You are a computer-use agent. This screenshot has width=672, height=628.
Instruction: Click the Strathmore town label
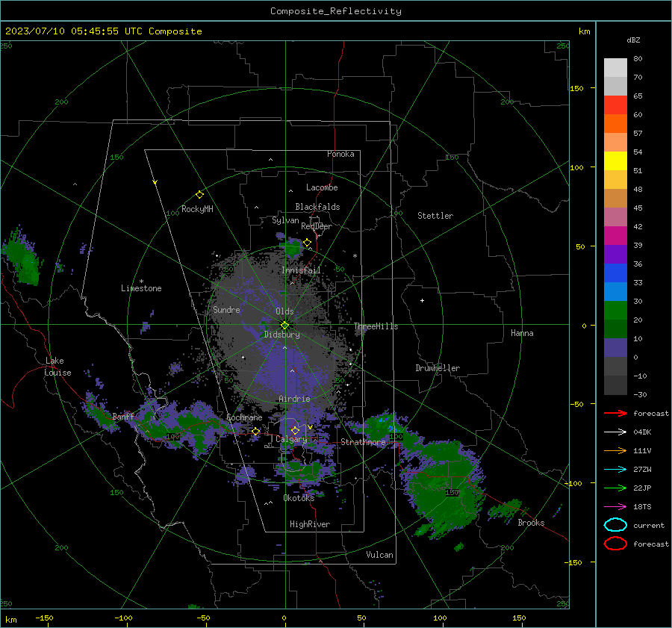point(364,442)
